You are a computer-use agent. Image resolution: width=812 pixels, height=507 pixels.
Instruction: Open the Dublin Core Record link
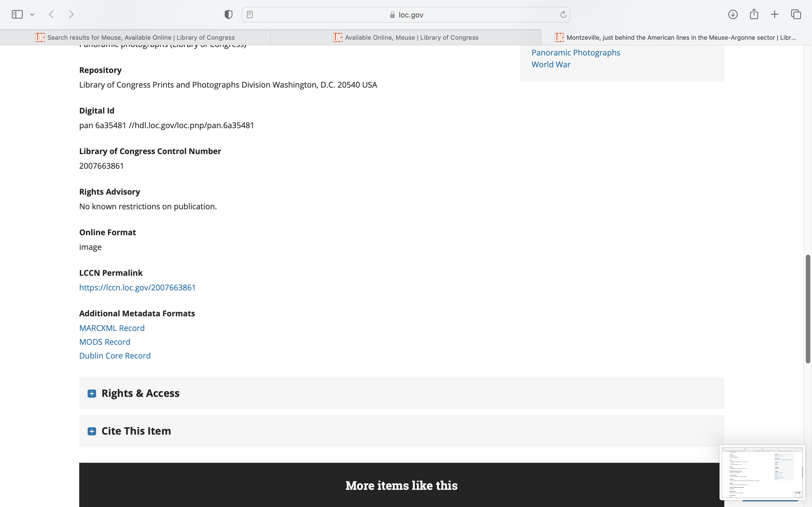pyautogui.click(x=115, y=355)
